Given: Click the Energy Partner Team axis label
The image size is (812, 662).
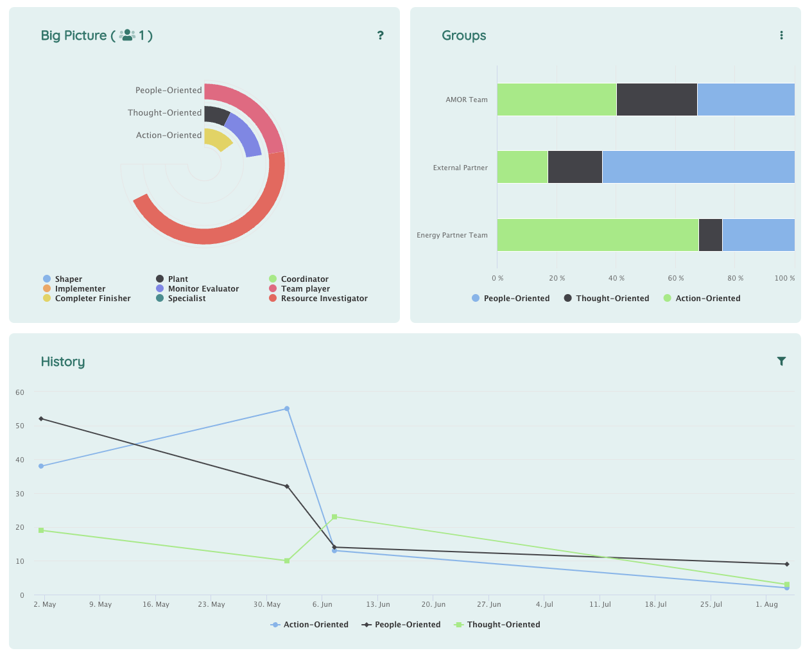Looking at the screenshot, I should pos(452,235).
